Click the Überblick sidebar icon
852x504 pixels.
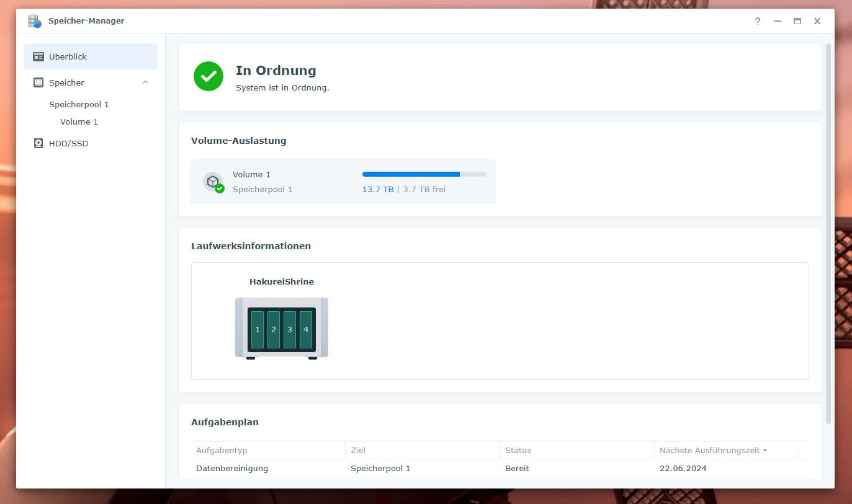tap(38, 56)
